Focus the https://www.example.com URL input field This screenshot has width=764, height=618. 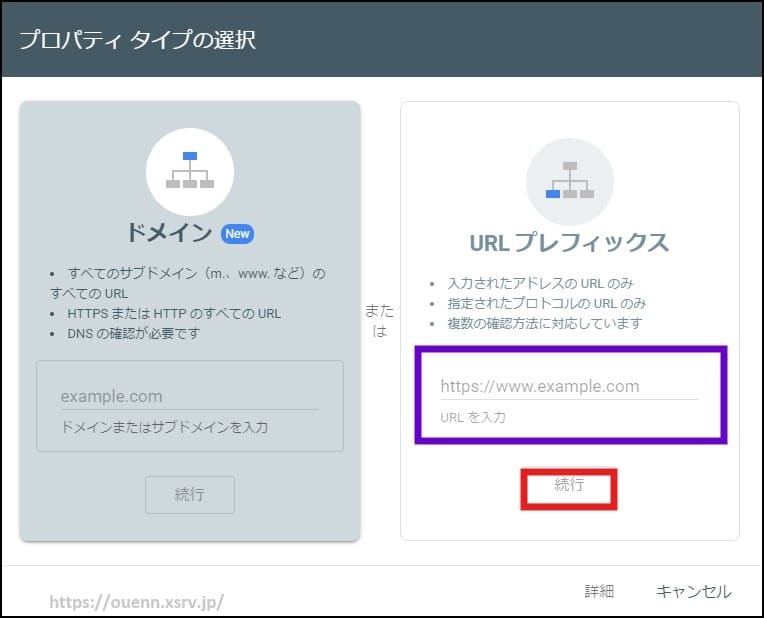[569, 386]
